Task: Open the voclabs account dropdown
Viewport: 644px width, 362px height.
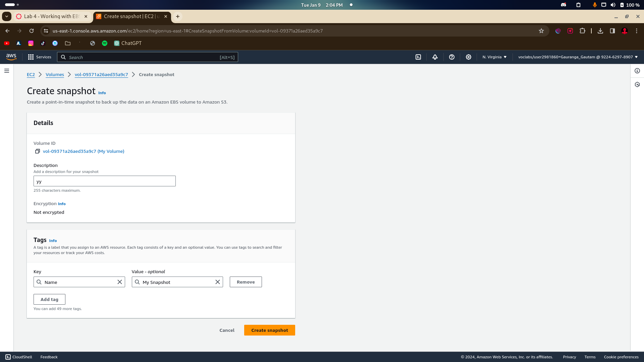Action: 578,57
